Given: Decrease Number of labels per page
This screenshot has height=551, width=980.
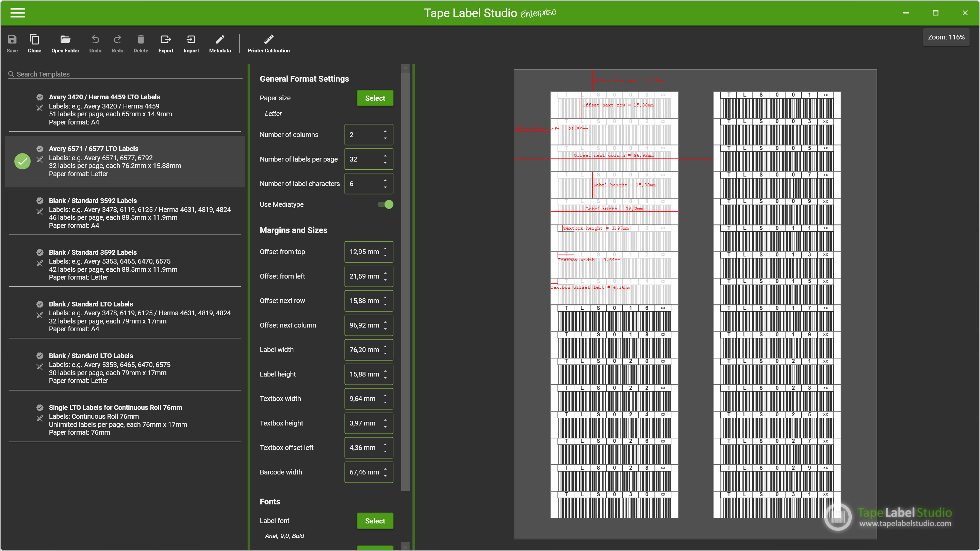Looking at the screenshot, I should click(x=385, y=163).
